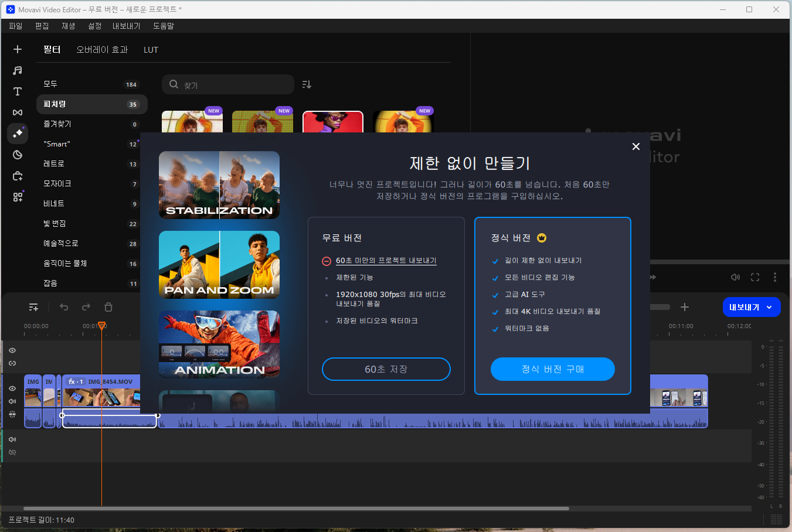Open the 내보내기 export dropdown arrow
792x532 pixels.
(769, 307)
